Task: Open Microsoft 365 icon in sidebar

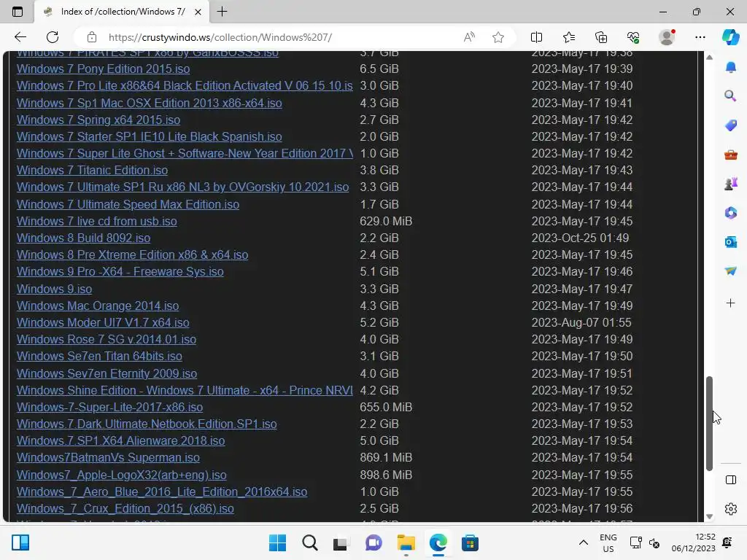Action: [731, 213]
